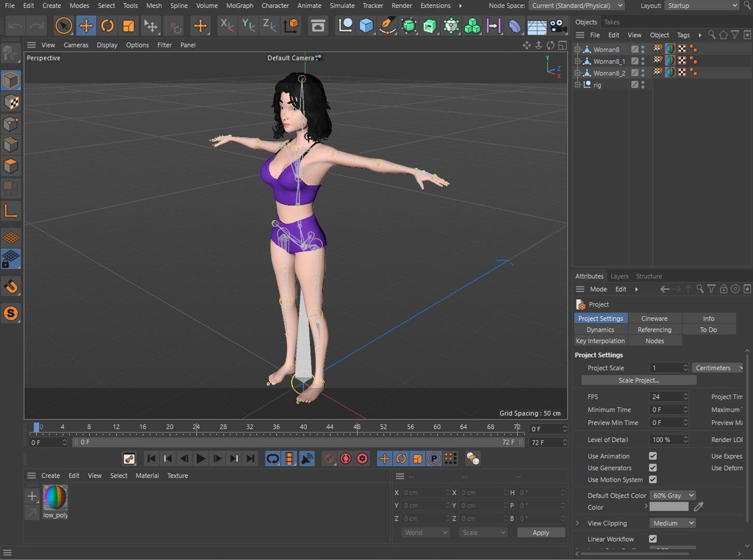This screenshot has width=753, height=560.
Task: Open the Centimeters unit dropdown
Action: point(718,368)
